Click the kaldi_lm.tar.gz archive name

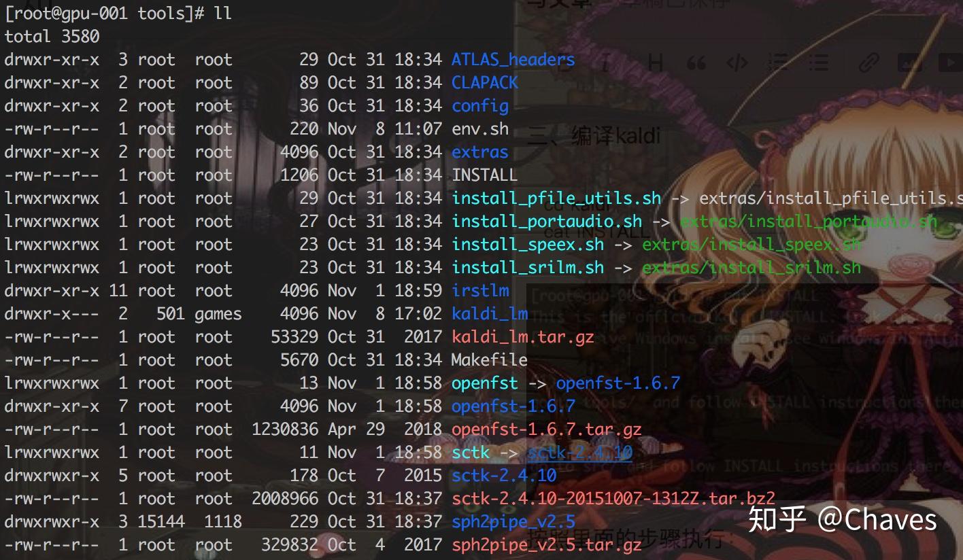[522, 337]
